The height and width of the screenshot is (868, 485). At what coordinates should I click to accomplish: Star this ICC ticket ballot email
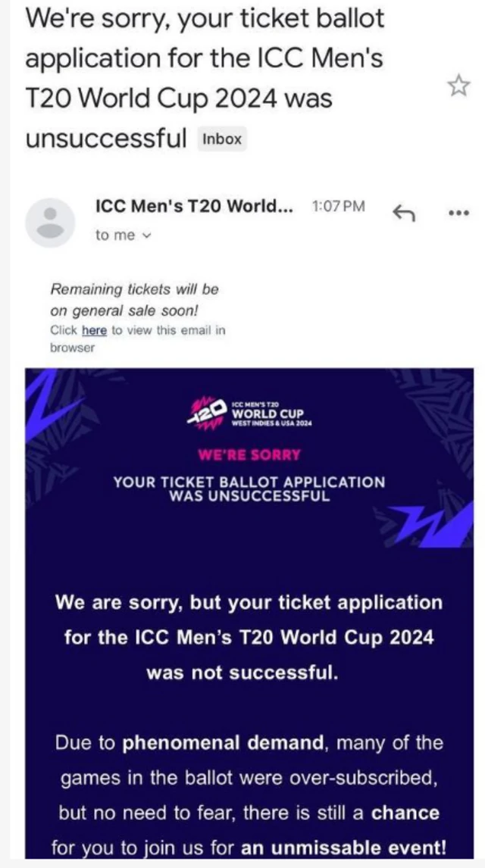point(458,87)
